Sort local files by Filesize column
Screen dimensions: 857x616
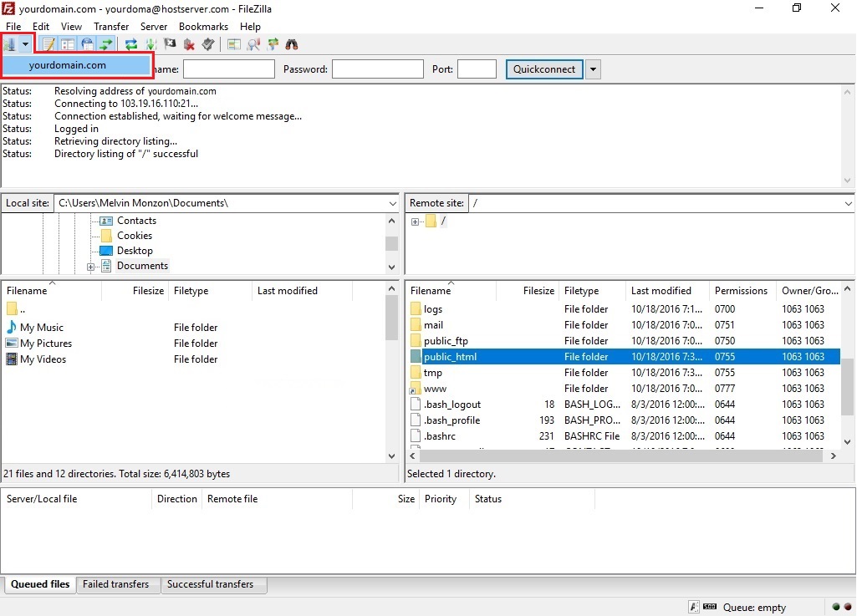click(x=135, y=291)
